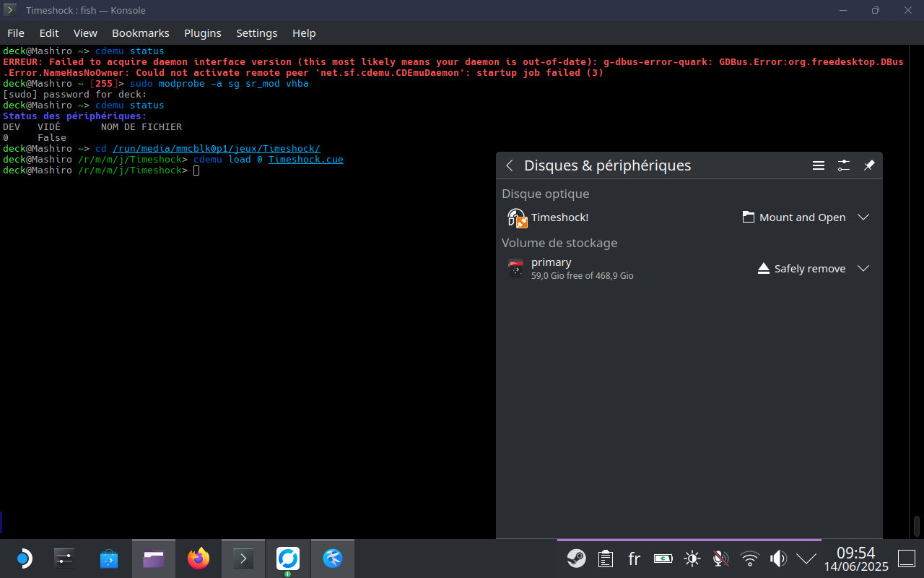Click Show Desktop button in taskbar
Viewport: 924px width, 578px height.
pos(907,558)
